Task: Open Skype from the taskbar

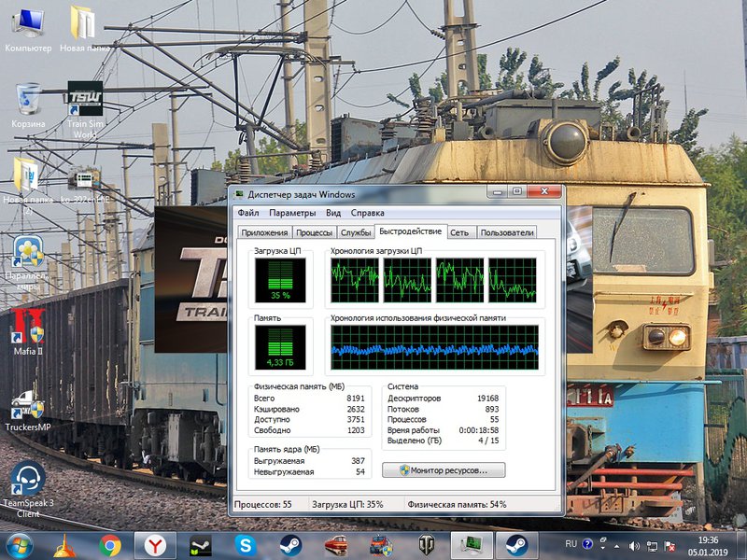Action: (x=243, y=546)
